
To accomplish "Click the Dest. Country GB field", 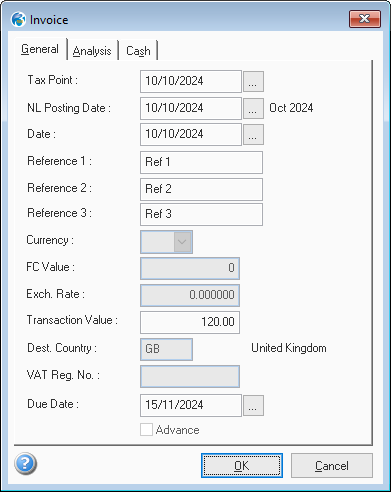I will pyautogui.click(x=166, y=349).
